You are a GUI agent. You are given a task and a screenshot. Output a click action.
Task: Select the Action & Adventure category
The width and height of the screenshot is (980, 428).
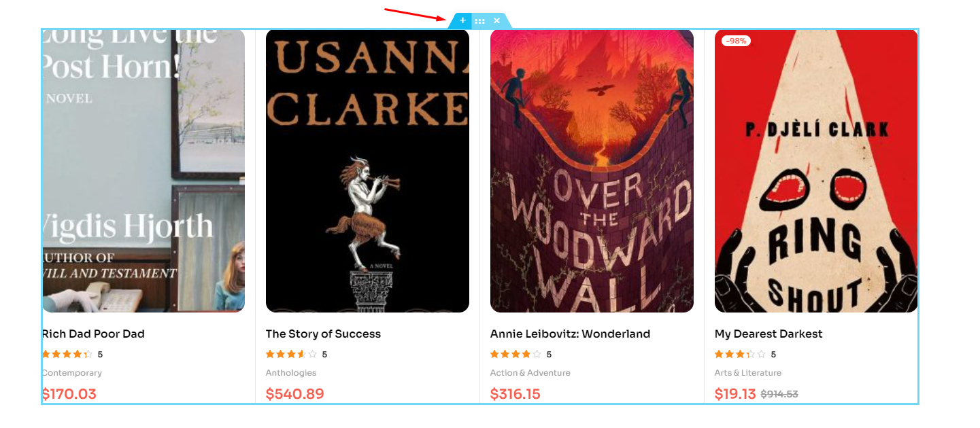coord(530,373)
